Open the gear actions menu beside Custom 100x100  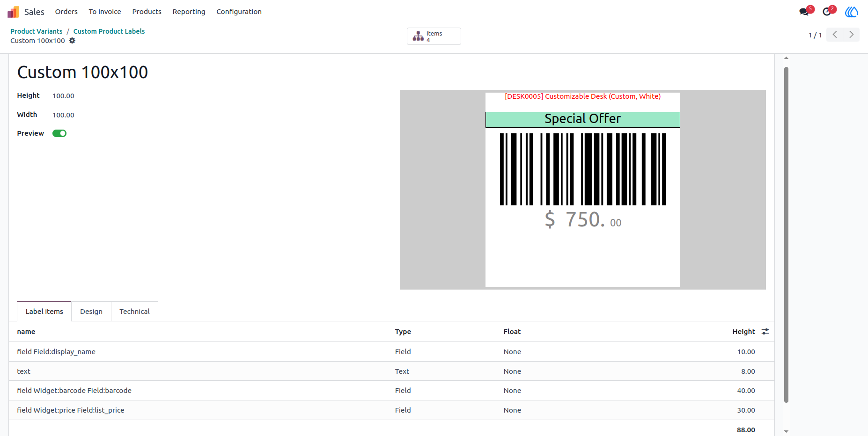[x=72, y=41]
